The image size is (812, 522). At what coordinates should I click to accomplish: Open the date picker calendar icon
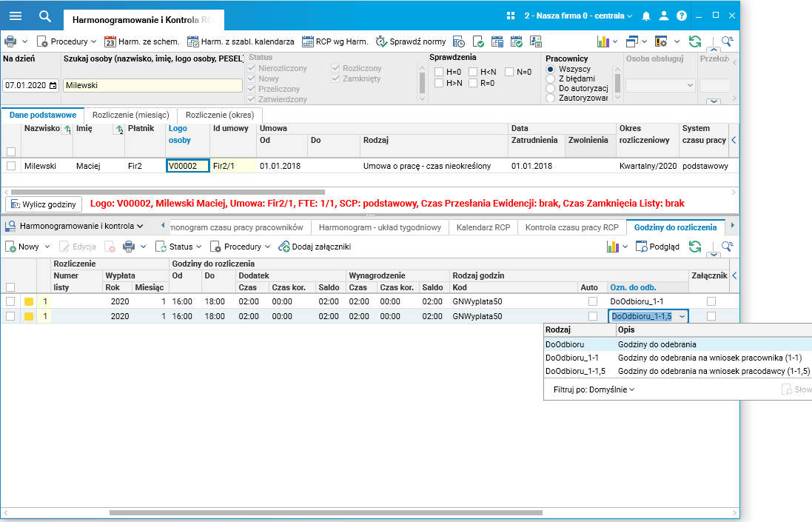(x=53, y=85)
